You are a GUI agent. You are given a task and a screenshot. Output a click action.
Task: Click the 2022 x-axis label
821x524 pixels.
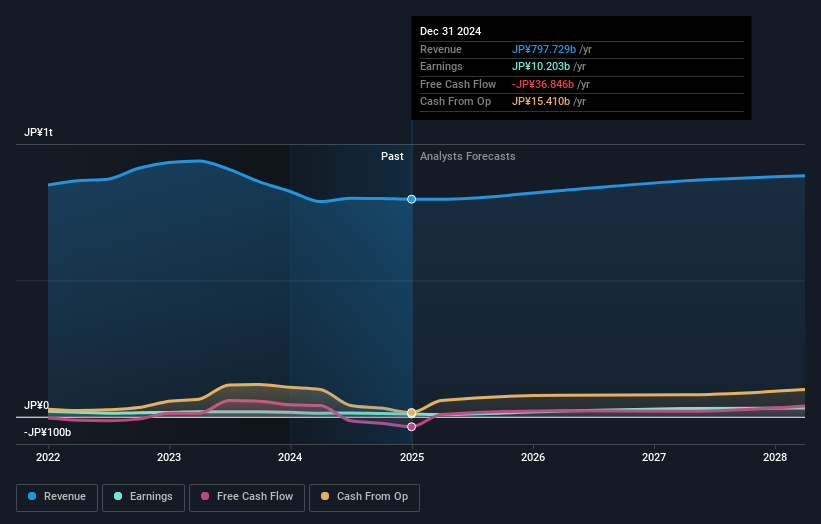(x=48, y=457)
